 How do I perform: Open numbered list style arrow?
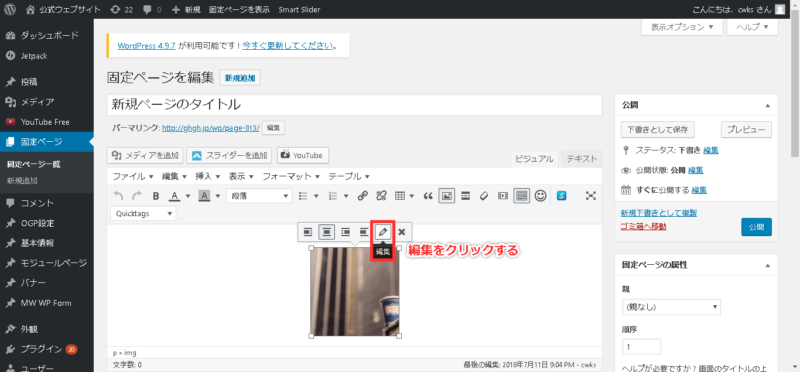(x=346, y=195)
